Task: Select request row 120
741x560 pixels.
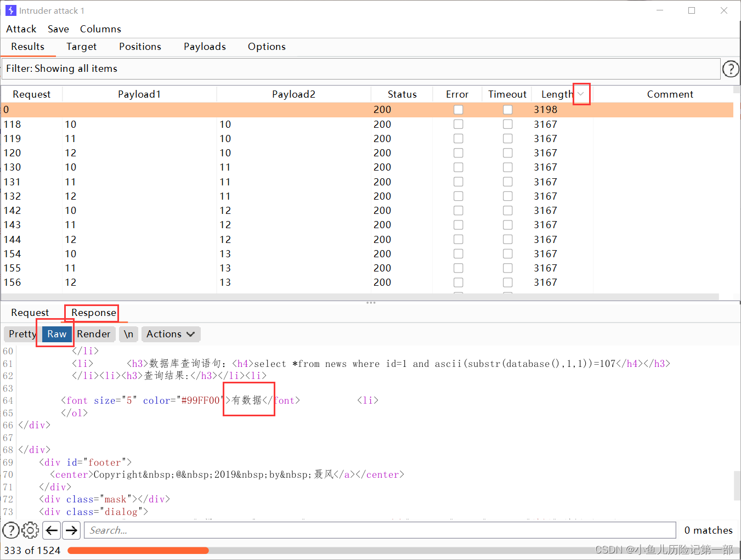Action: pyautogui.click(x=367, y=153)
